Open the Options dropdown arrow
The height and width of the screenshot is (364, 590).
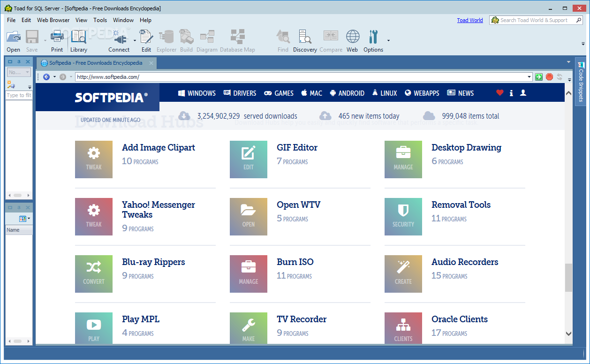tap(388, 40)
